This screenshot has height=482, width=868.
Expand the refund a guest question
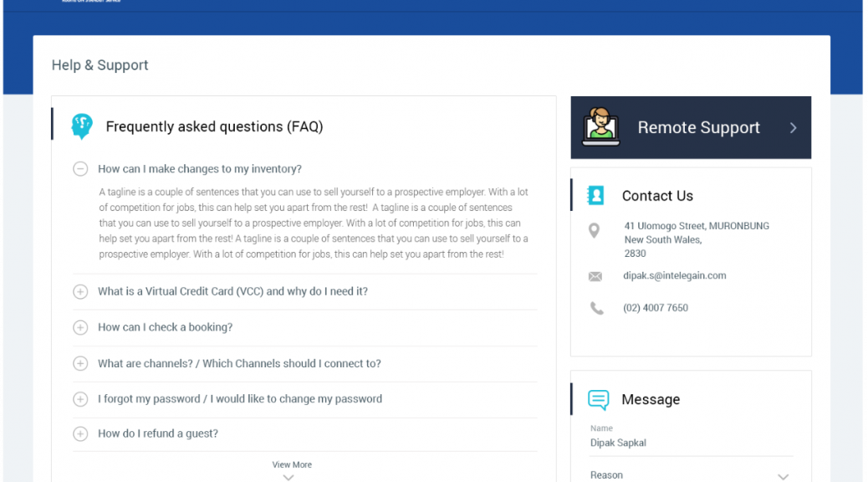pos(80,433)
